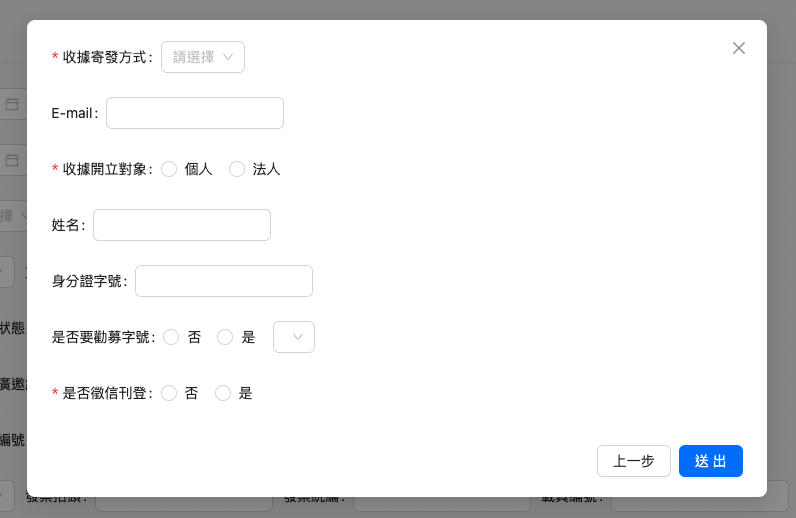Click the E-mail input field
The height and width of the screenshot is (518, 796).
click(195, 113)
